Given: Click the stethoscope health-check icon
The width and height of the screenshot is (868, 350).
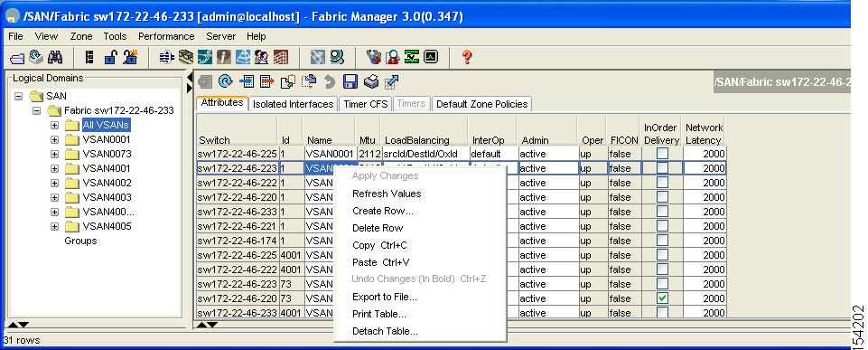Looking at the screenshot, I should click(374, 57).
